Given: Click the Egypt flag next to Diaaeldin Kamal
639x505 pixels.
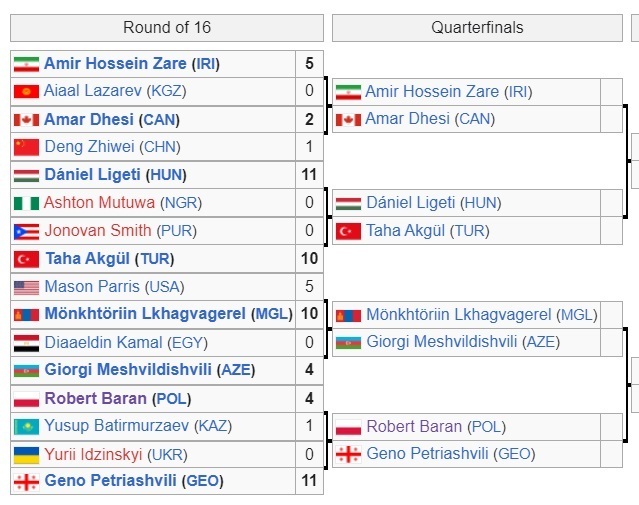Looking at the screenshot, I should [26, 343].
